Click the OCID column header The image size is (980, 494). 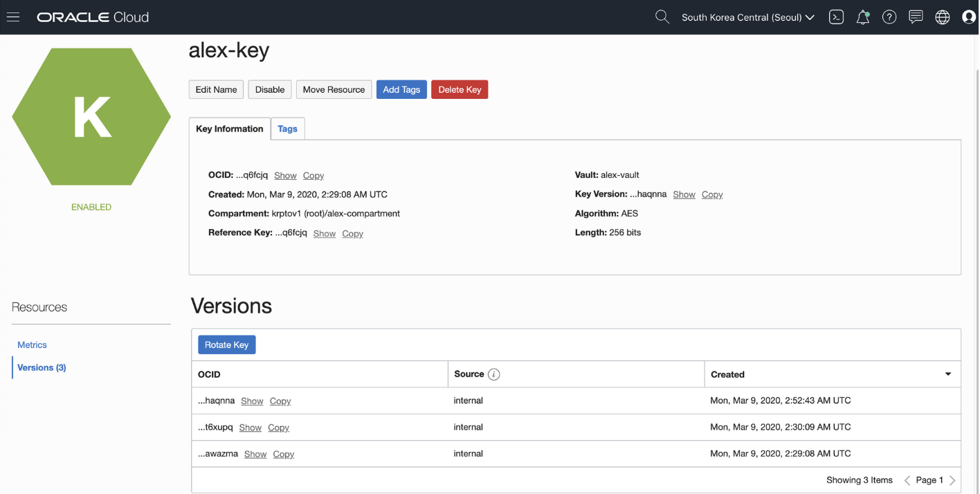tap(209, 374)
